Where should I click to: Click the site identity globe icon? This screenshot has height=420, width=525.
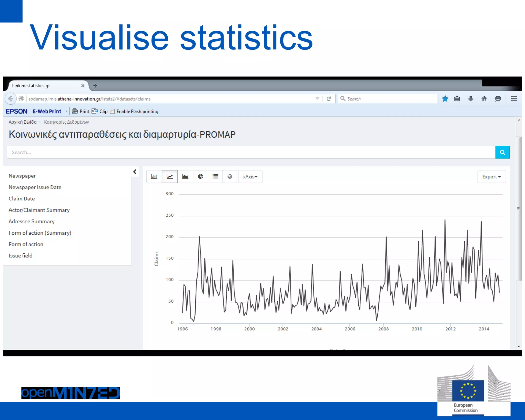(22, 99)
